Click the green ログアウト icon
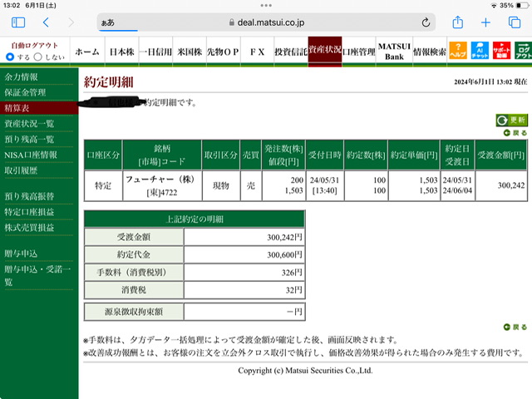Screen dimensions: 532x399 [x=523, y=51]
